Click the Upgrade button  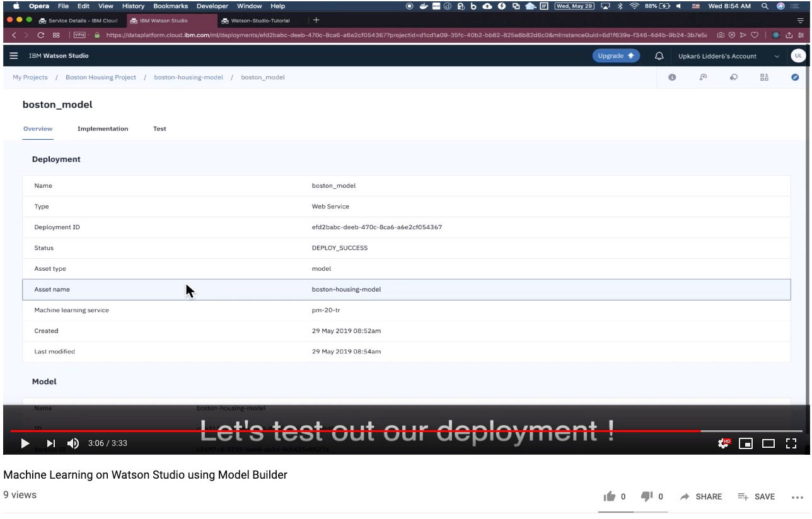pyautogui.click(x=616, y=55)
